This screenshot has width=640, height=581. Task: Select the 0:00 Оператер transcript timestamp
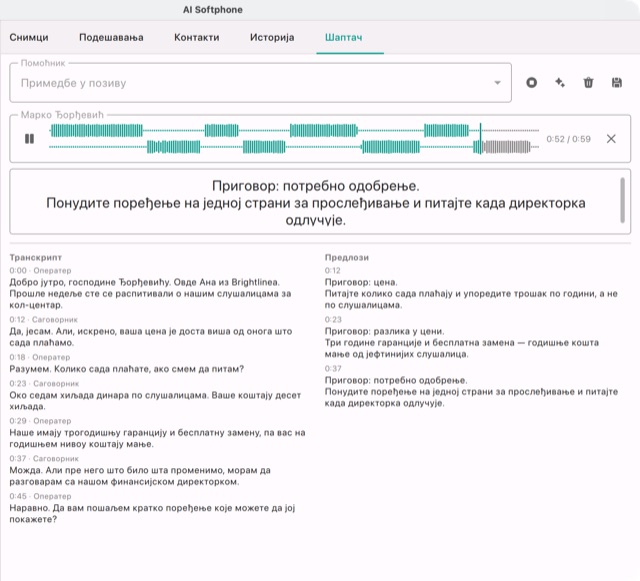click(x=40, y=270)
